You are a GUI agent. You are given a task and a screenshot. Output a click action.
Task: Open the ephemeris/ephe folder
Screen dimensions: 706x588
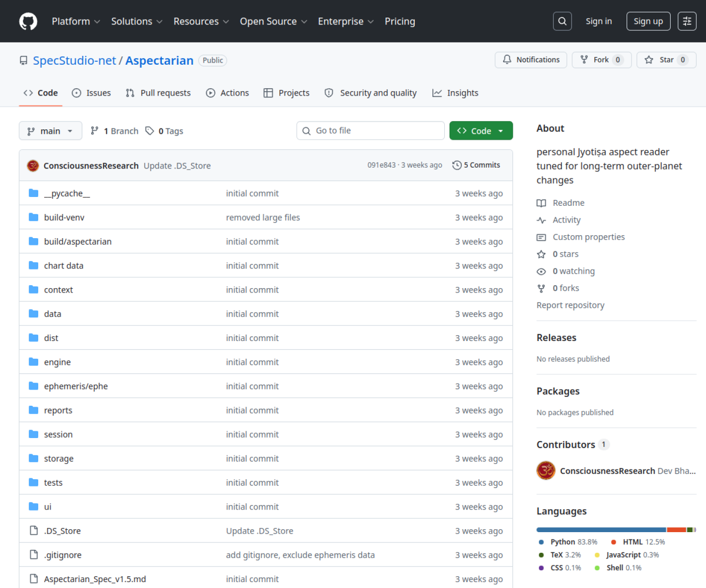[76, 386]
